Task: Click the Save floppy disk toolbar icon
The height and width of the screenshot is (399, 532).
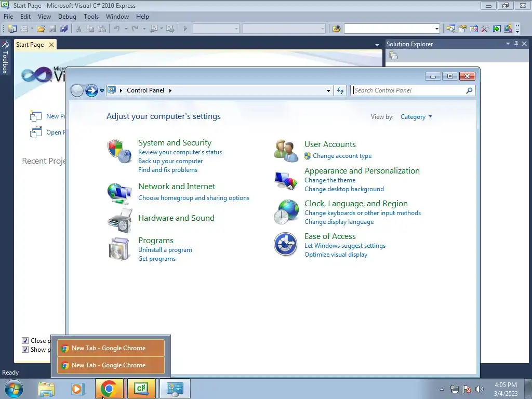Action: click(x=52, y=29)
